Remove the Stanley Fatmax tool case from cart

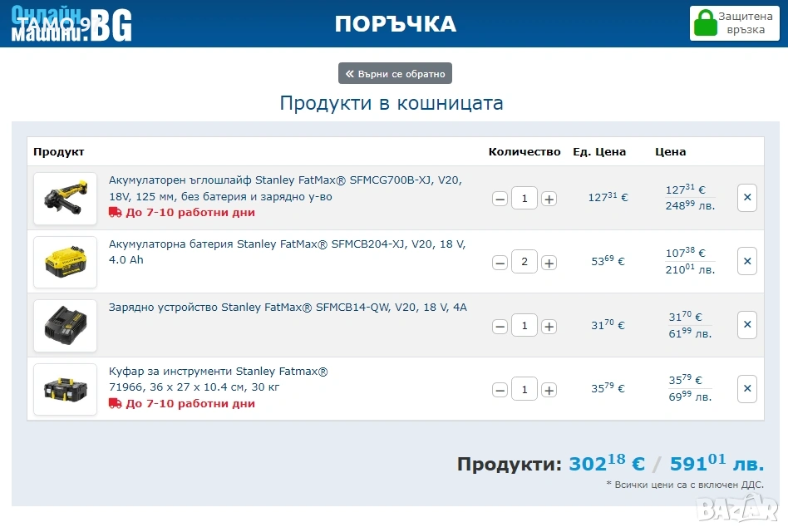pyautogui.click(x=747, y=388)
